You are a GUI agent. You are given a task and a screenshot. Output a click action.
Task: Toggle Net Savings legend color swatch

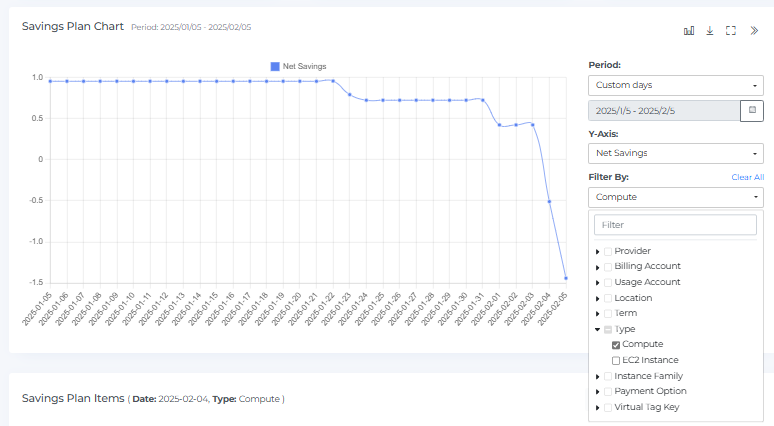tap(276, 66)
